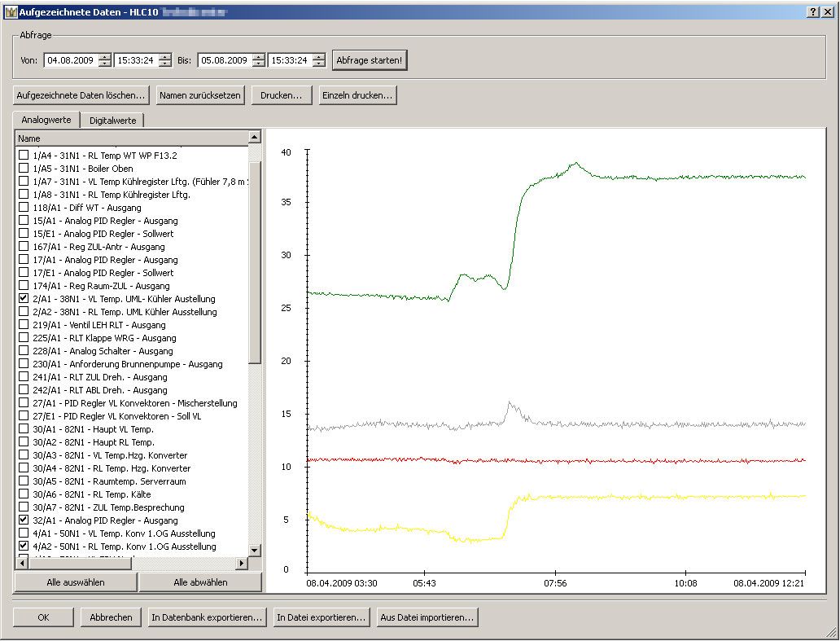Click the Name column header

130,138
